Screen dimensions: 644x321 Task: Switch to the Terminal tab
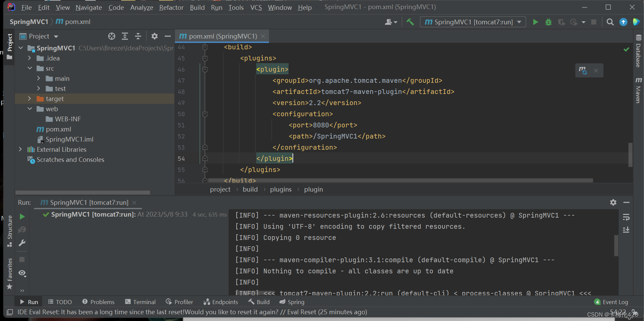pos(144,302)
